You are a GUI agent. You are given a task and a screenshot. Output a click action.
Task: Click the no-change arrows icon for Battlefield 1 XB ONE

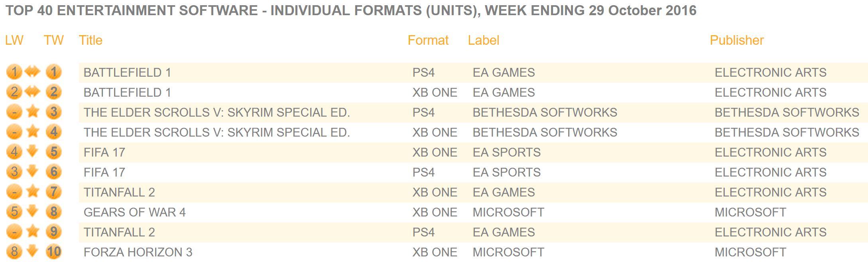(x=33, y=92)
